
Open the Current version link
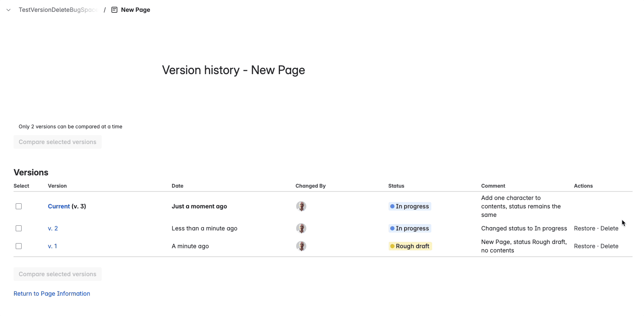click(59, 206)
